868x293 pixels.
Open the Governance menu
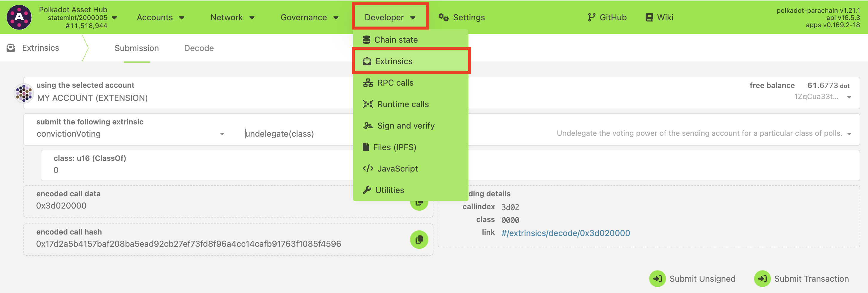[x=309, y=18]
